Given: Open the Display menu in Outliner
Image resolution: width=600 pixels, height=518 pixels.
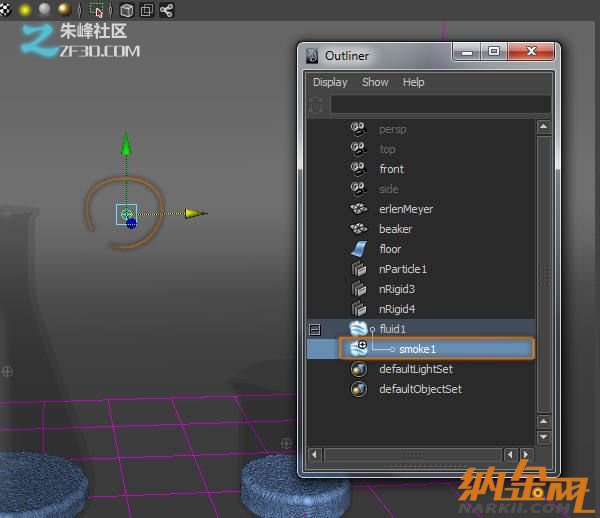Looking at the screenshot, I should coord(330,82).
